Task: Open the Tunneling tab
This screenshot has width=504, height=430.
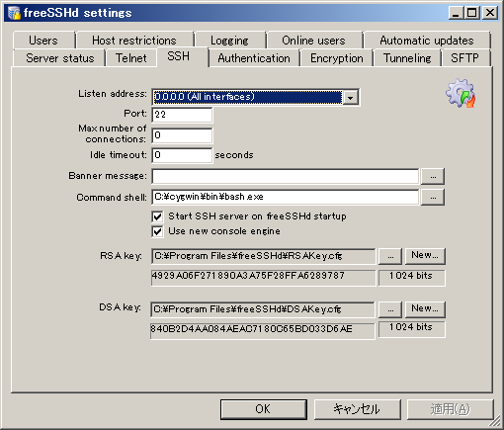Action: 407,58
